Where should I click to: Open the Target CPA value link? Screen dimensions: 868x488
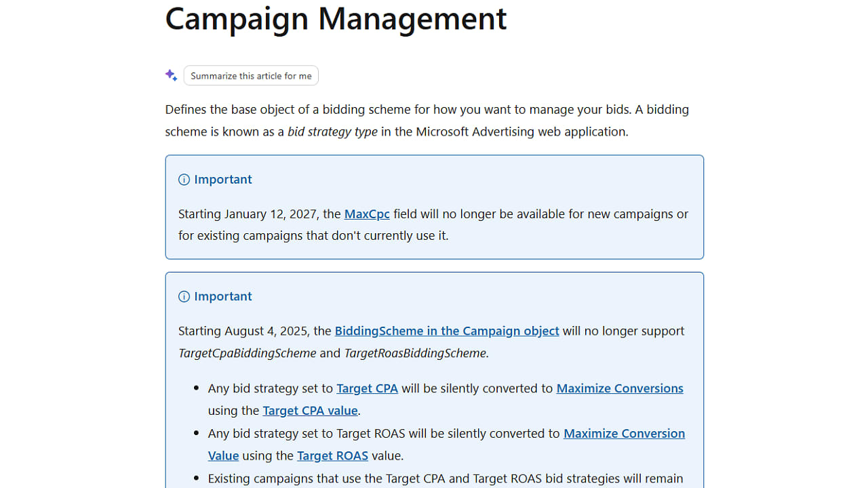[310, 410]
